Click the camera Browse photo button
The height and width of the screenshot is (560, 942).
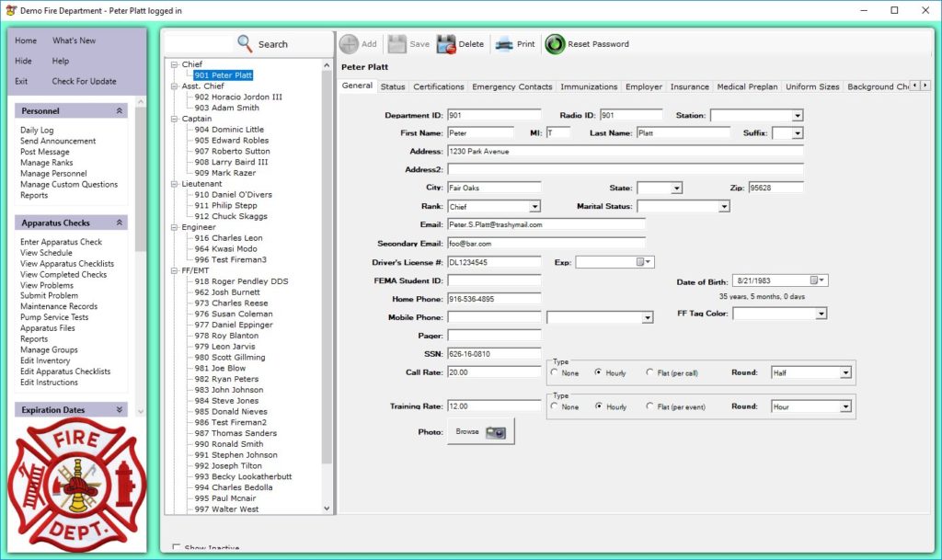click(x=481, y=431)
